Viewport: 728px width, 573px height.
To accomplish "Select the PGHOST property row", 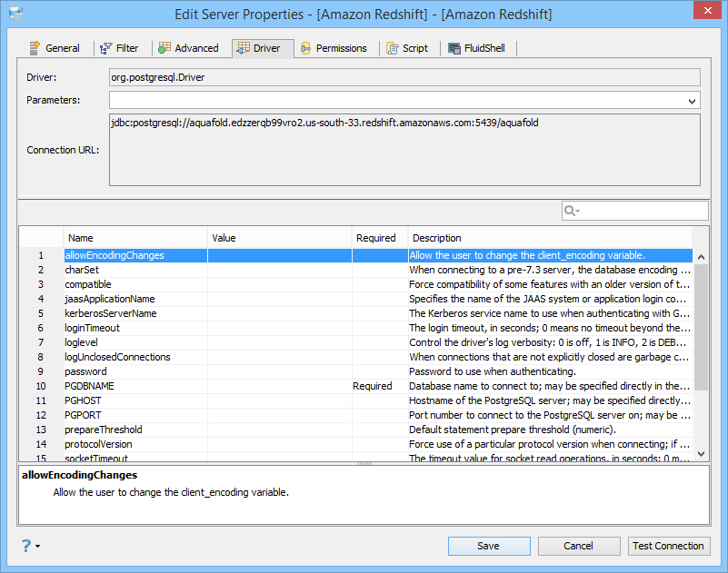I will coord(355,400).
